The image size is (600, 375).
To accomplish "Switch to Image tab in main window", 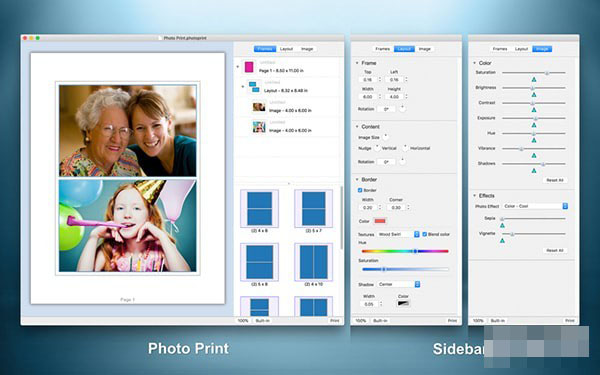I will (x=307, y=49).
